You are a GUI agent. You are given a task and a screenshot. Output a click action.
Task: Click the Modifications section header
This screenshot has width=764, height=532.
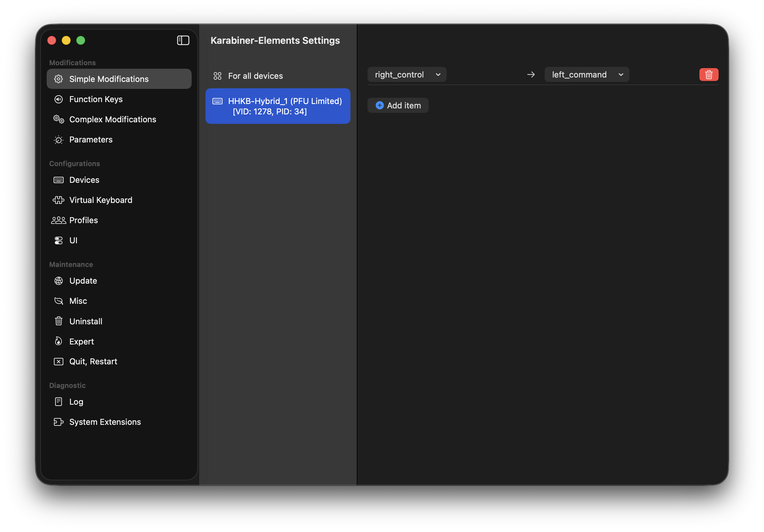72,62
